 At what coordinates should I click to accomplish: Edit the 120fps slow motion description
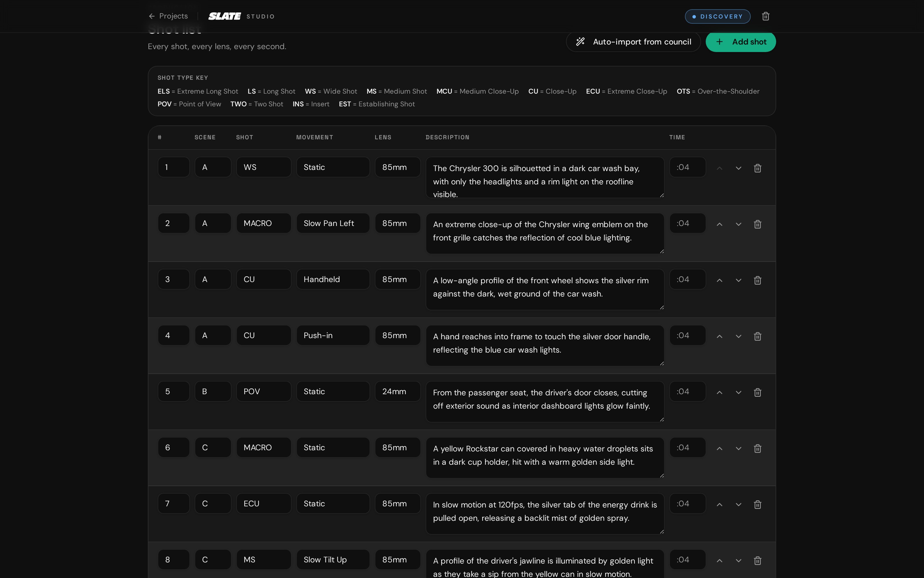tap(545, 514)
